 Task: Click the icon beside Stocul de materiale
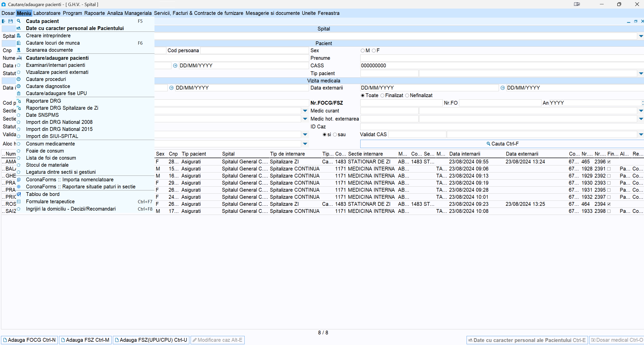click(x=19, y=165)
